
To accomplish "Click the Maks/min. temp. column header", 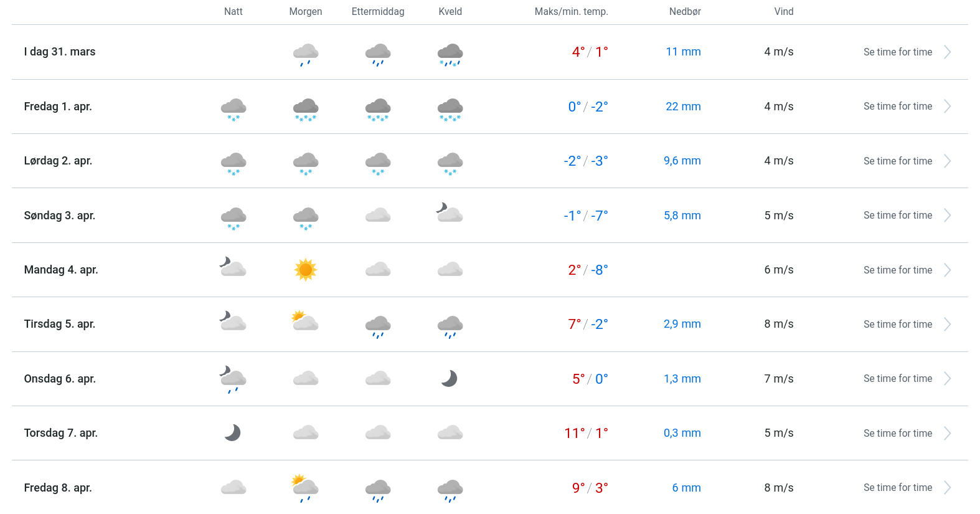I will point(571,12).
